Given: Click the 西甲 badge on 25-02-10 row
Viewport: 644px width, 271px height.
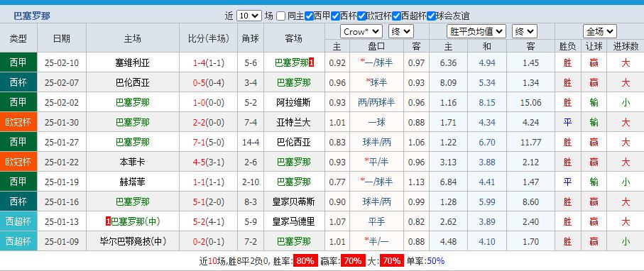Looking at the screenshot, I should [x=18, y=62].
